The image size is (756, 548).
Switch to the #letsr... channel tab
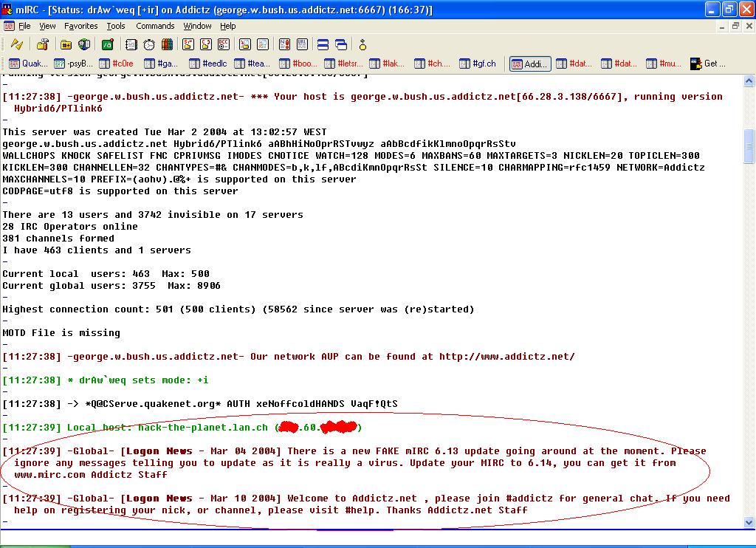click(343, 64)
